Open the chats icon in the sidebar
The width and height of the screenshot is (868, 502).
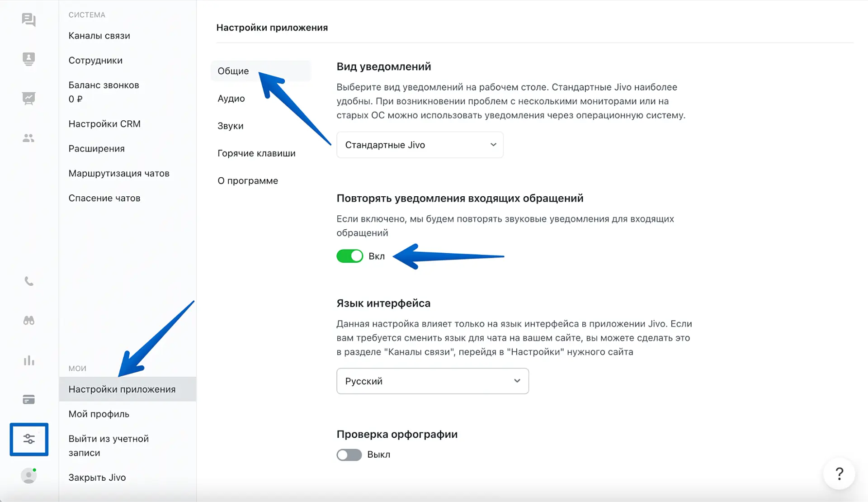pos(28,20)
